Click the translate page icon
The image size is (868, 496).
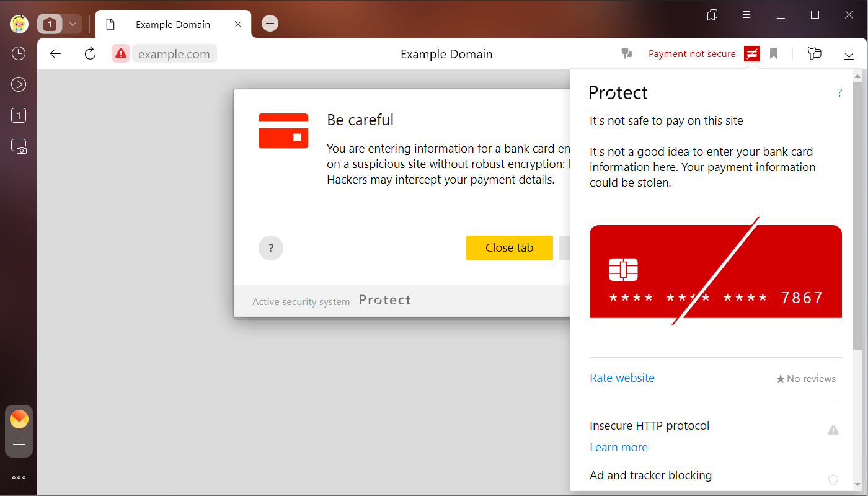627,54
